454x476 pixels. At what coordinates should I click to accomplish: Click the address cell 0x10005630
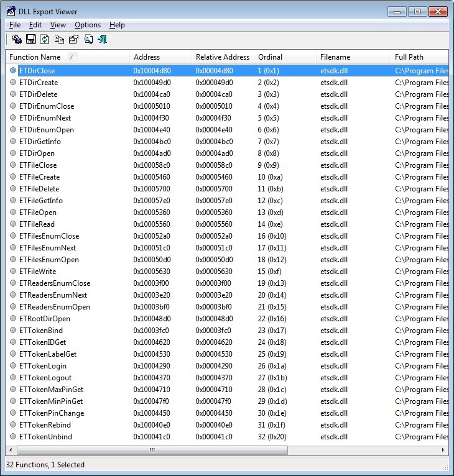click(x=152, y=271)
